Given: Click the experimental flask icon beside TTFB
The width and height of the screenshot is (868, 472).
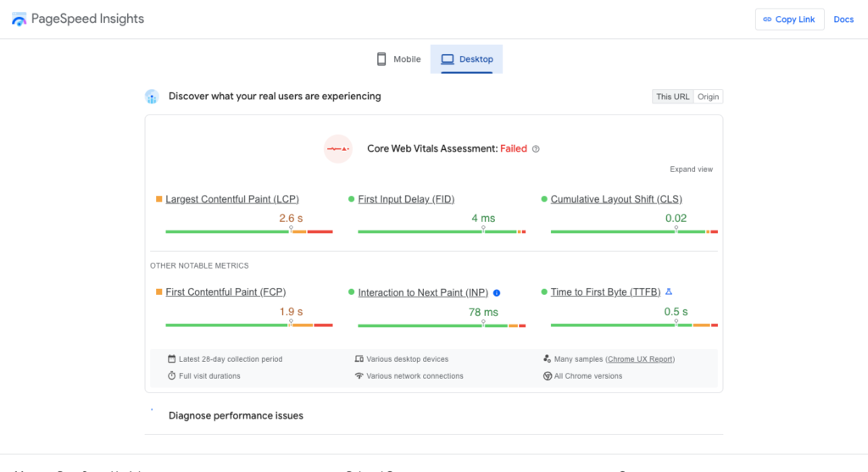Looking at the screenshot, I should [x=669, y=292].
